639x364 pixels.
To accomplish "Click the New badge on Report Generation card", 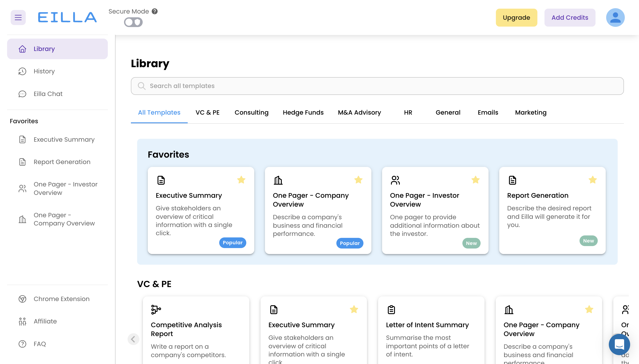I will tap(588, 241).
